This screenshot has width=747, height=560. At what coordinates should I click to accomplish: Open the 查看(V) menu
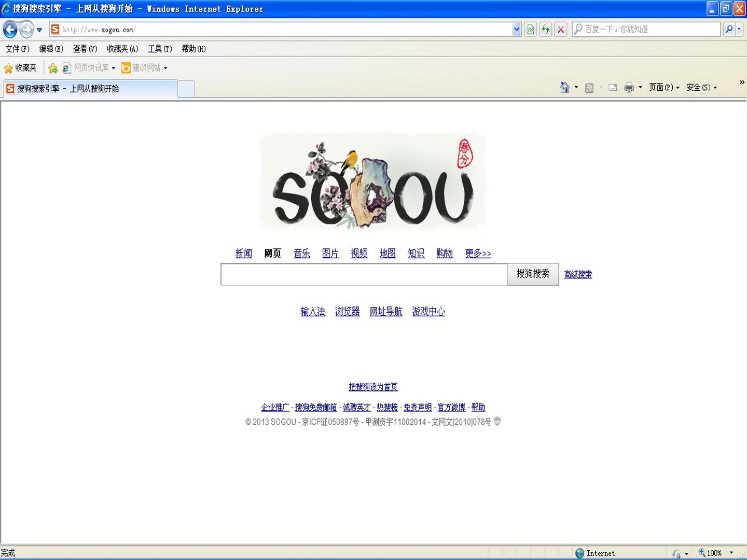click(x=85, y=49)
